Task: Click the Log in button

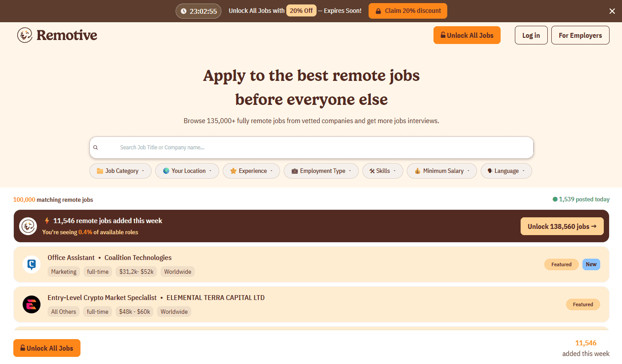Action: point(531,36)
